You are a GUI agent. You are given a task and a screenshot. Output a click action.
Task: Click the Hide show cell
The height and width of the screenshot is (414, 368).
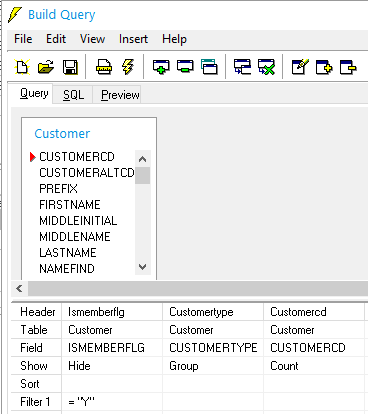[112, 366]
